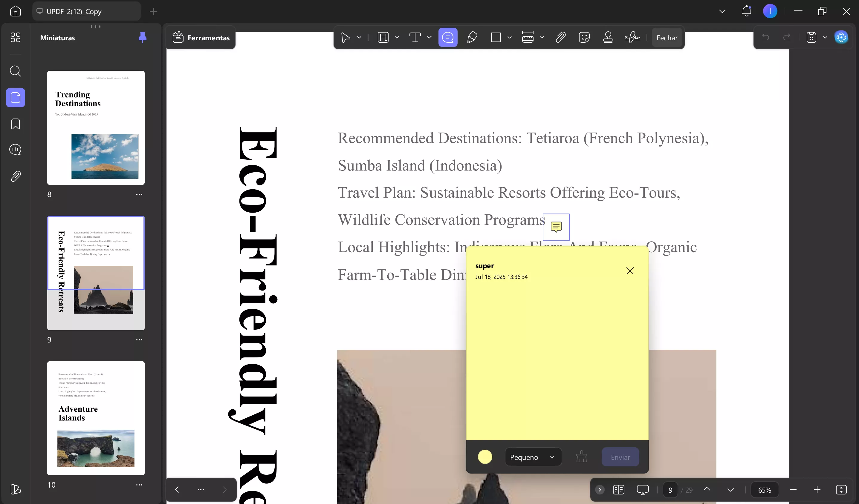The image size is (859, 504).
Task: Open the signature tool
Action: (x=632, y=37)
